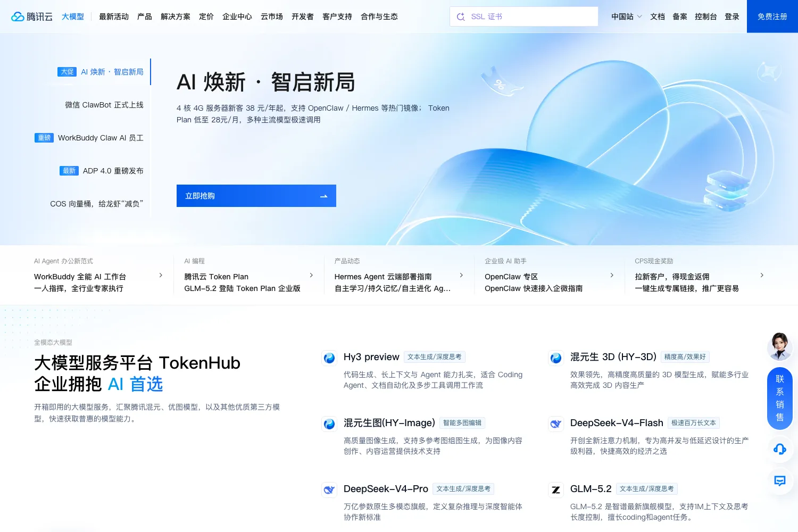The height and width of the screenshot is (532, 798).
Task: Click 大促 badge on banner tab
Action: (67, 72)
